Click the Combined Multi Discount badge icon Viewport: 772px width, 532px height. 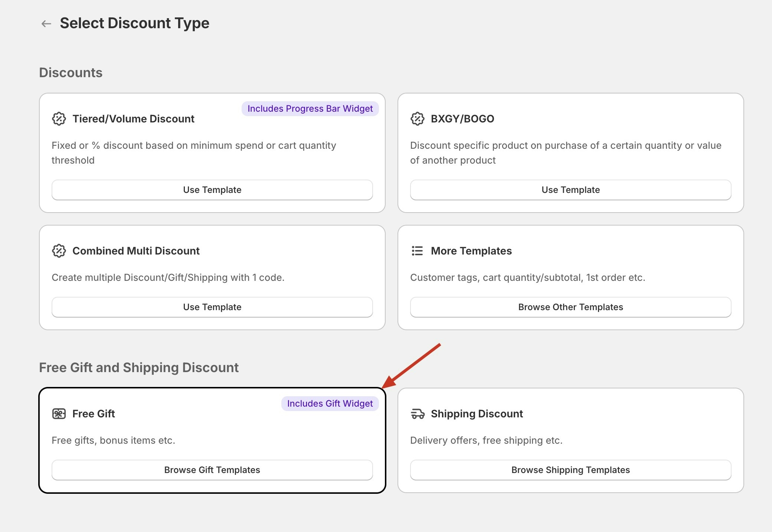59,251
